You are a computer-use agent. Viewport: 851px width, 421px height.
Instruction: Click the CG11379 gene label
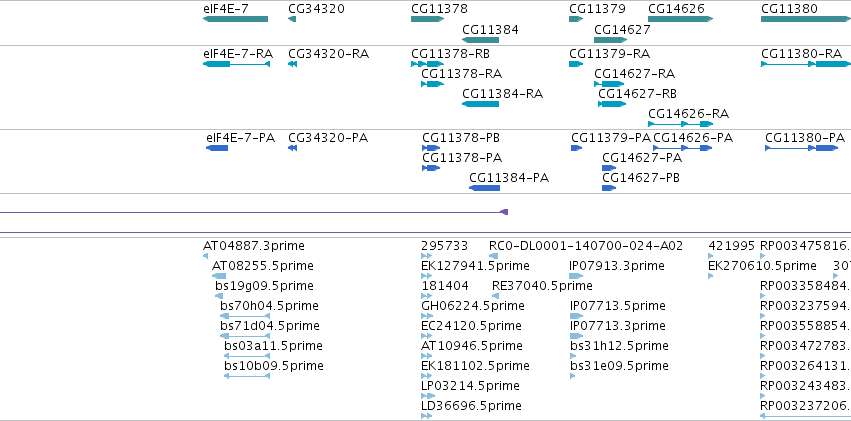(597, 9)
